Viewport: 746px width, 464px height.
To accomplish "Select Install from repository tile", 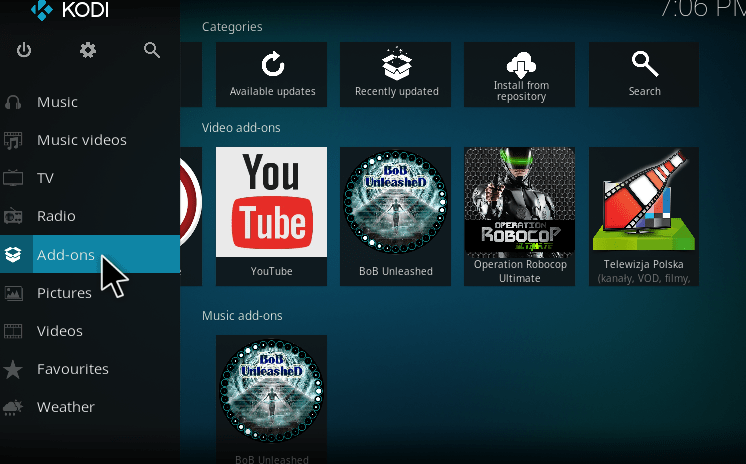I will pyautogui.click(x=521, y=74).
